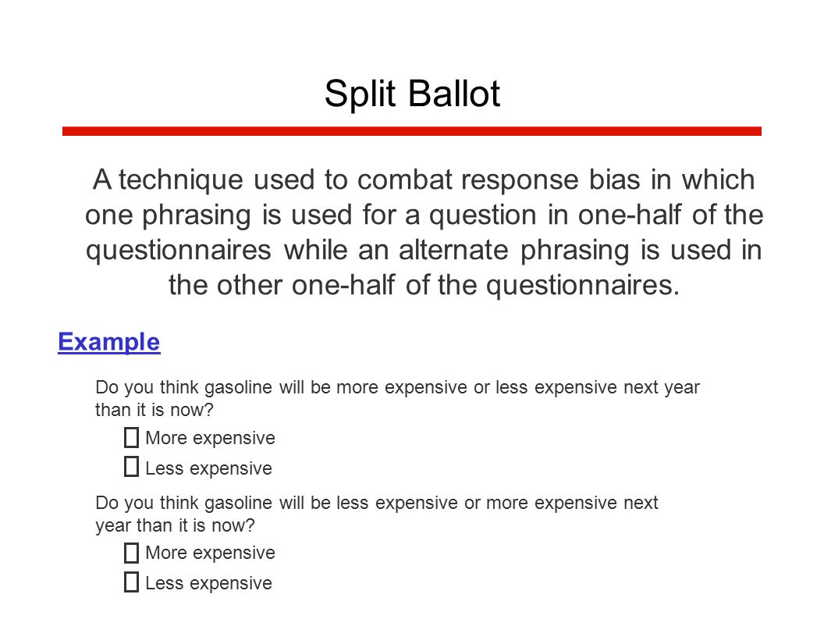Click 'year than it is now?' in second question
Viewport: 824px width, 644px height.
coord(175,525)
